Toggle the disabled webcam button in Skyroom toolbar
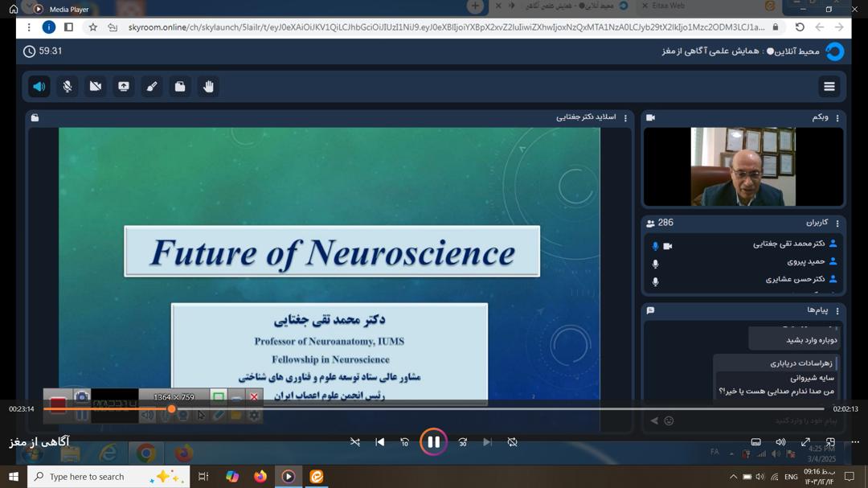Image resolution: width=868 pixels, height=488 pixels. coord(96,86)
